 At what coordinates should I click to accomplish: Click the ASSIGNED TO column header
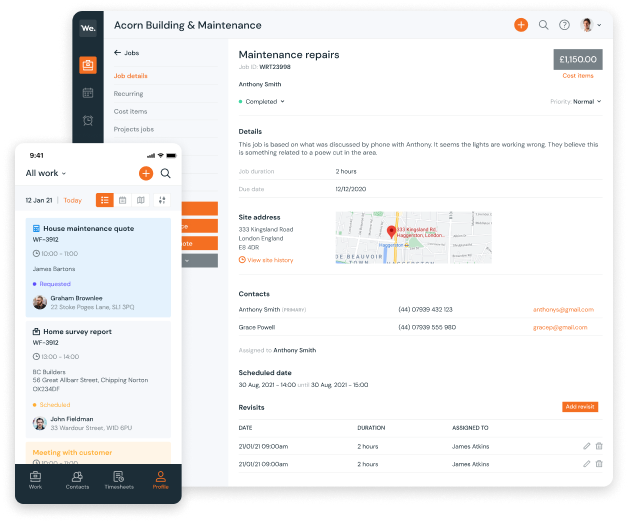[x=470, y=428]
